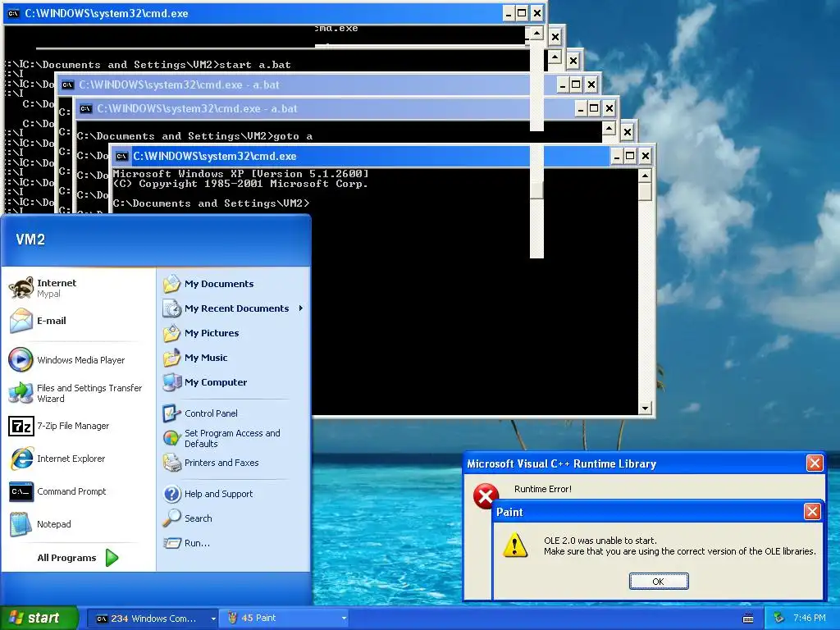This screenshot has width=840, height=630.
Task: Open the 234 Windows Command taskbar group
Action: coord(152,619)
